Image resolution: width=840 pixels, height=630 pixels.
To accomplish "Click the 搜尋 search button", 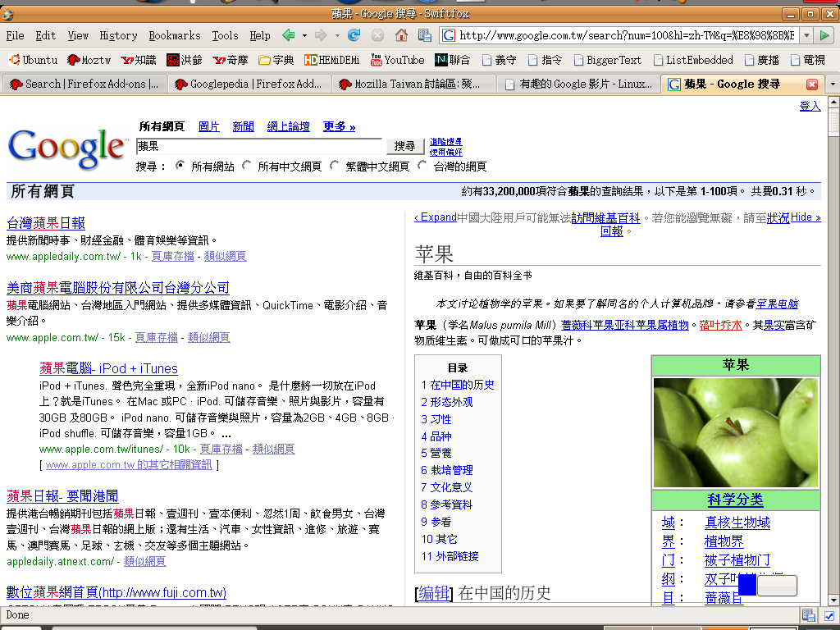I will click(404, 146).
